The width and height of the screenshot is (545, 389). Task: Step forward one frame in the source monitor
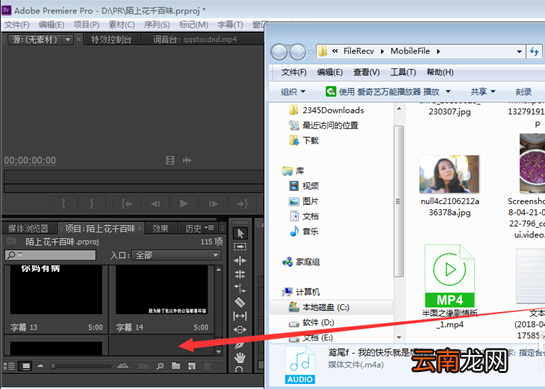[213, 204]
